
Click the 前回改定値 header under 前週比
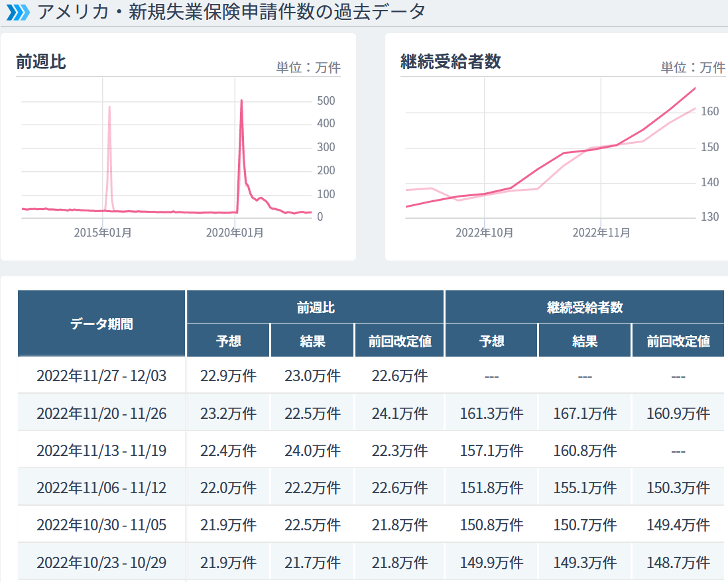click(399, 341)
